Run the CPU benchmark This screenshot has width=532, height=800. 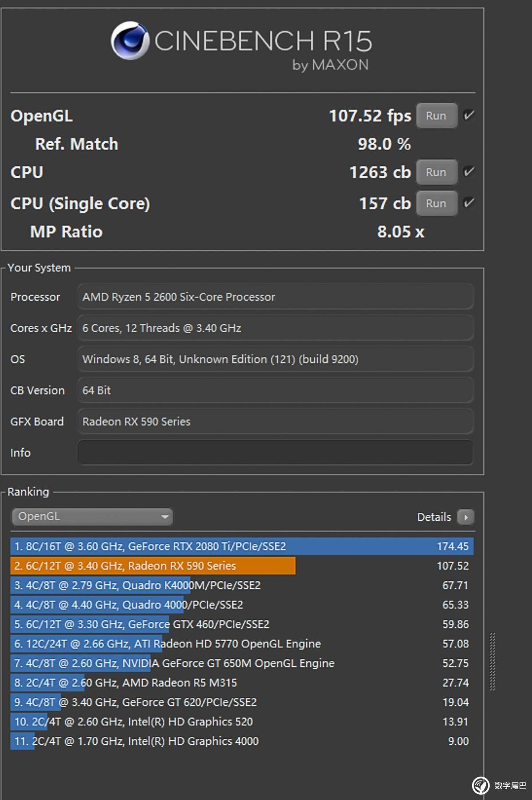pos(436,172)
